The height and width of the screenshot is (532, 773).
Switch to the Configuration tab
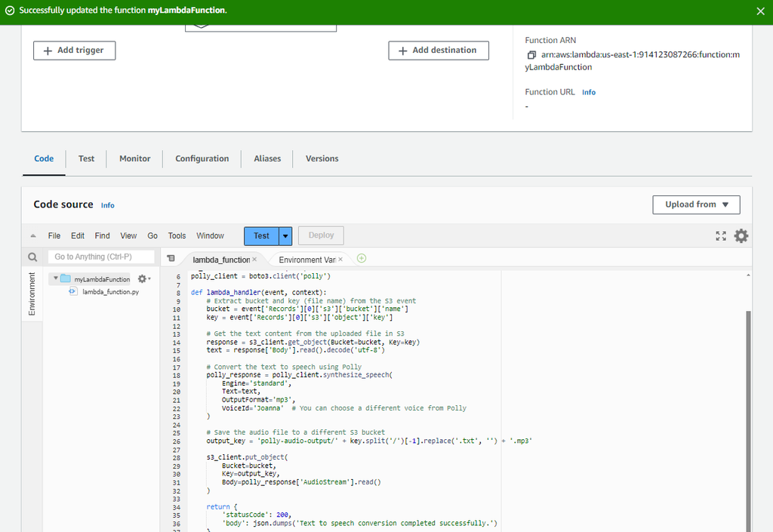pos(202,158)
